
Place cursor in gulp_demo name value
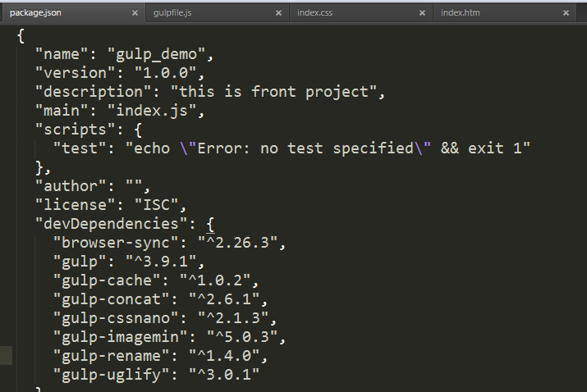(x=156, y=55)
